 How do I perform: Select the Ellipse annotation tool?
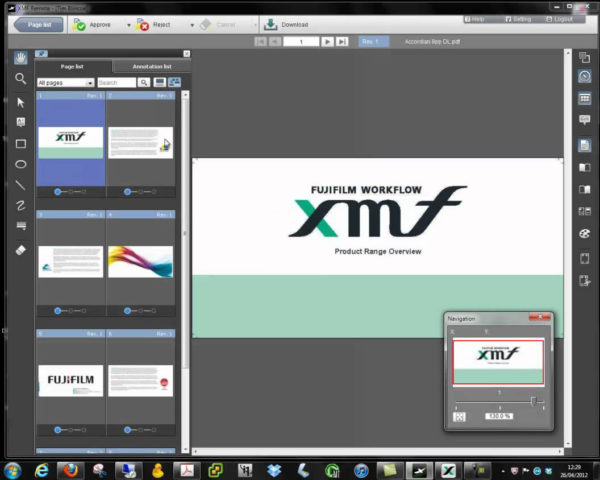coord(21,164)
